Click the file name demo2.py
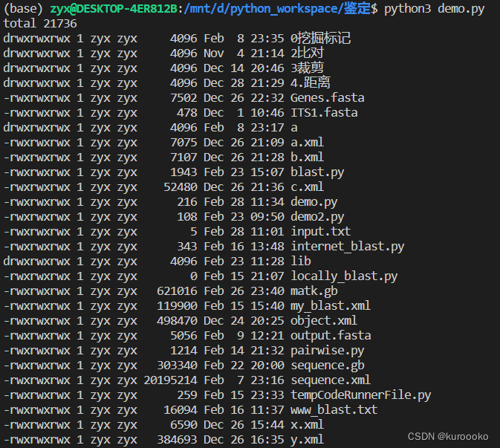Image resolution: width=500 pixels, height=448 pixels. 317,217
